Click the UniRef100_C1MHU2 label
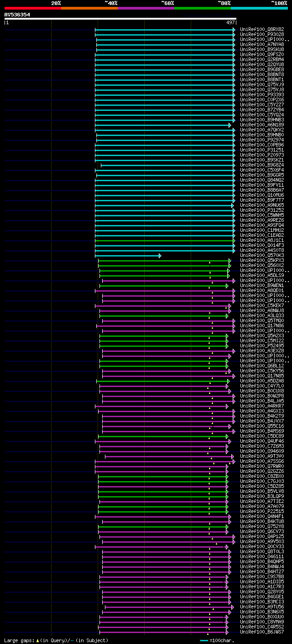This screenshot has height=644, width=292. click(262, 230)
